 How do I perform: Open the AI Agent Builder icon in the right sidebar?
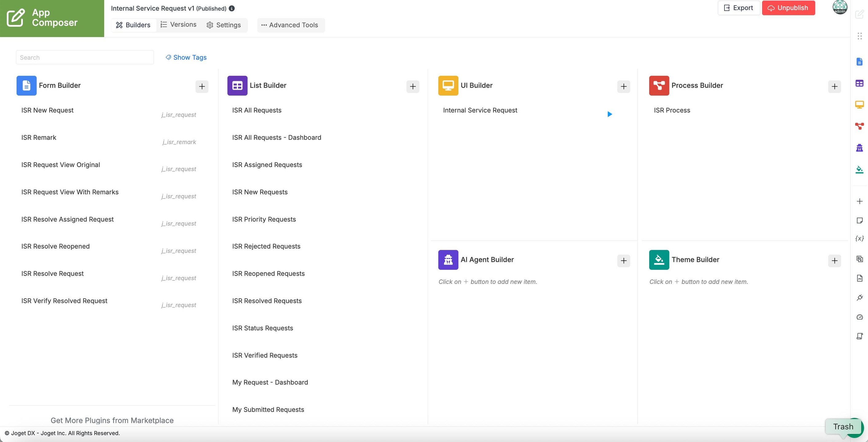tap(859, 147)
